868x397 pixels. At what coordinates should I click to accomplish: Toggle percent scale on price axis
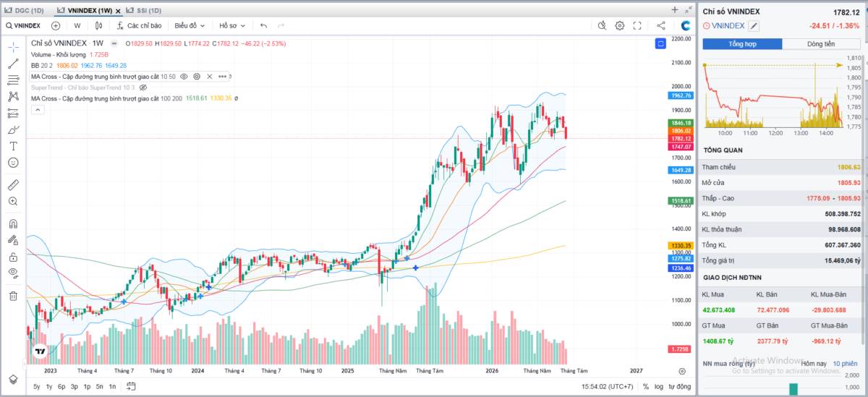pos(645,387)
